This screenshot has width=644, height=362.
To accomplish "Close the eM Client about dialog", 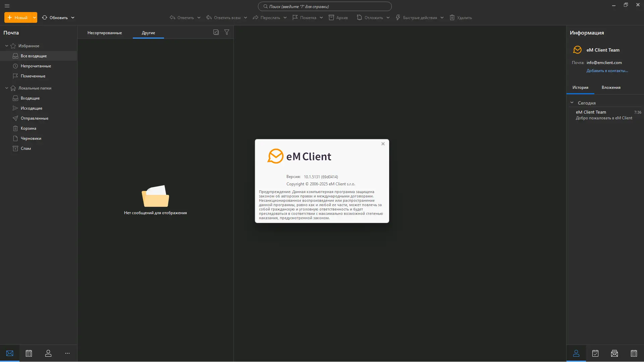I will tap(383, 144).
